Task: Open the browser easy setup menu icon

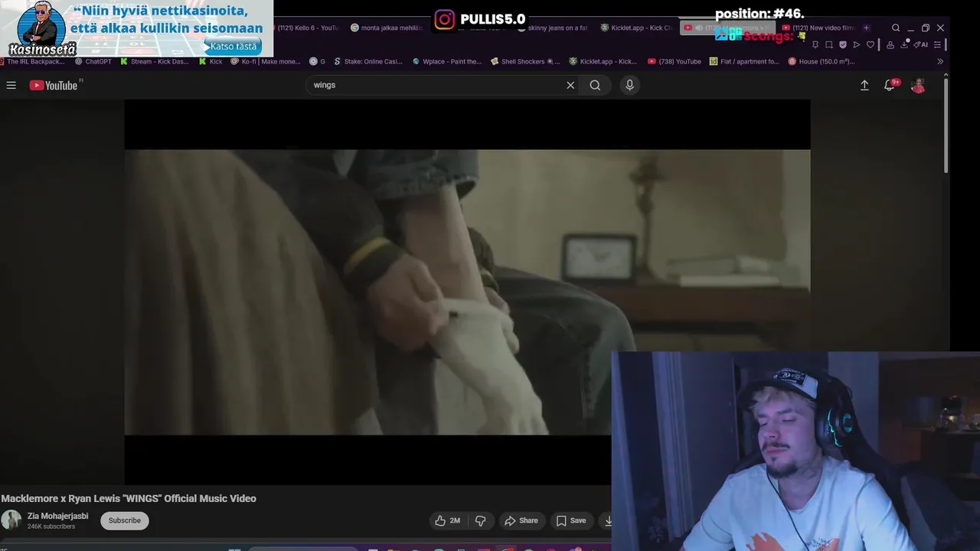Action: point(937,44)
